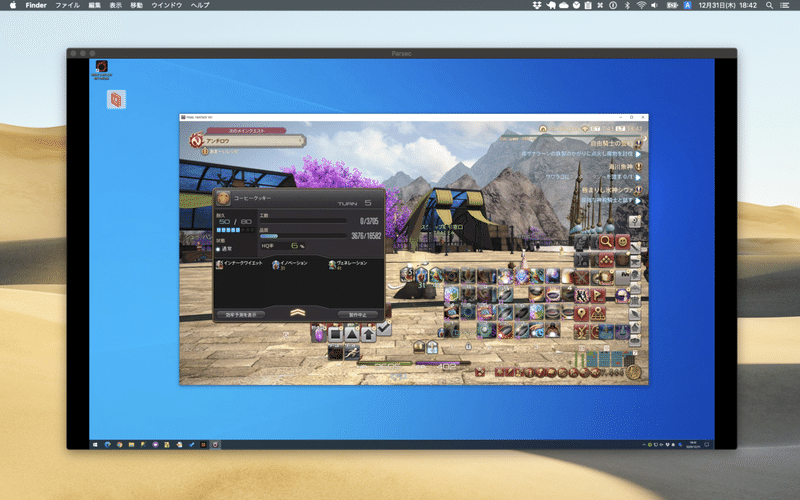This screenshot has width=800, height=500.
Task: Click the 極まりし氷神シヴァ duty entry
Action: point(608,190)
